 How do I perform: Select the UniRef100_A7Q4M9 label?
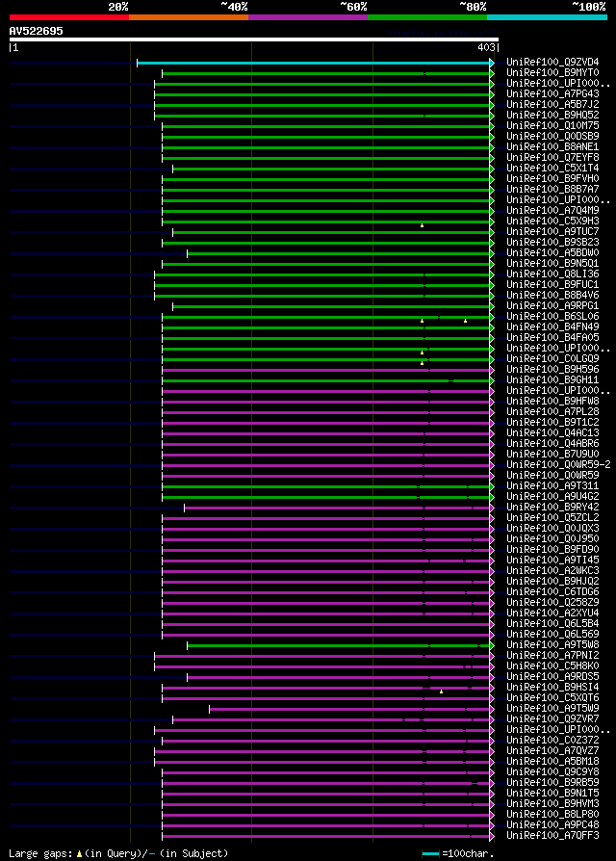[552, 211]
